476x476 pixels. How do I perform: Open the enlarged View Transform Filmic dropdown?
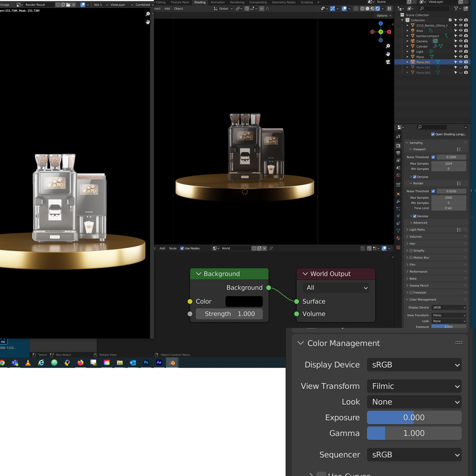[414, 386]
